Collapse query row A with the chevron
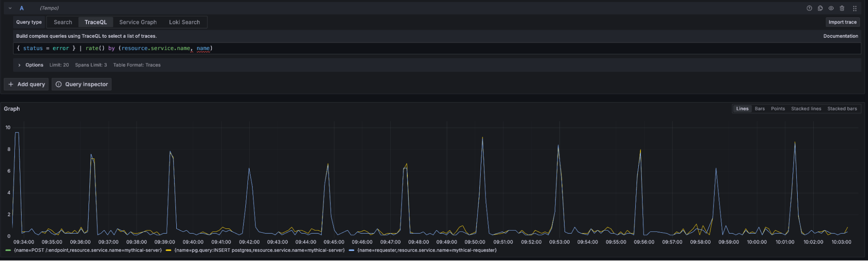 (x=10, y=8)
